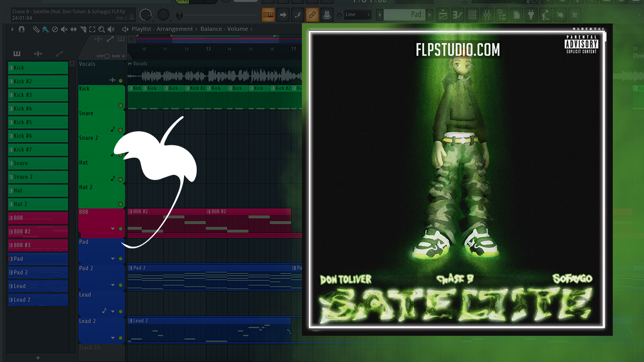Viewport: 644px width, 362px height.
Task: Select the Mute tool speaker icon
Action: 64,29
